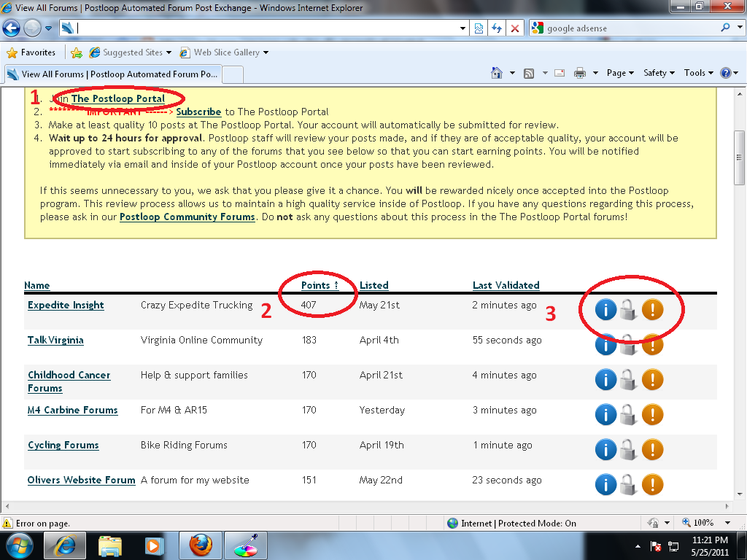Open info icon for M4 Carbine Forums
Image resolution: width=747 pixels, height=560 pixels.
pos(605,415)
